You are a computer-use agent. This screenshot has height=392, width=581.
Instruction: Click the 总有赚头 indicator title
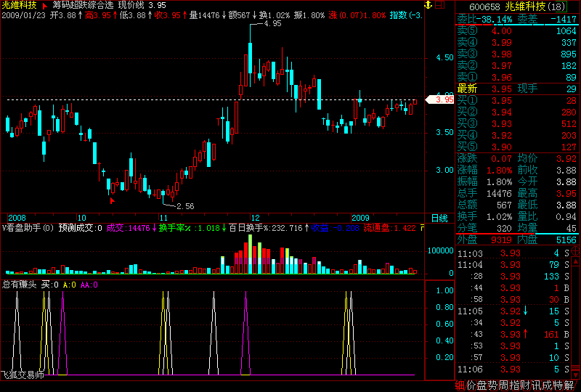(20, 285)
